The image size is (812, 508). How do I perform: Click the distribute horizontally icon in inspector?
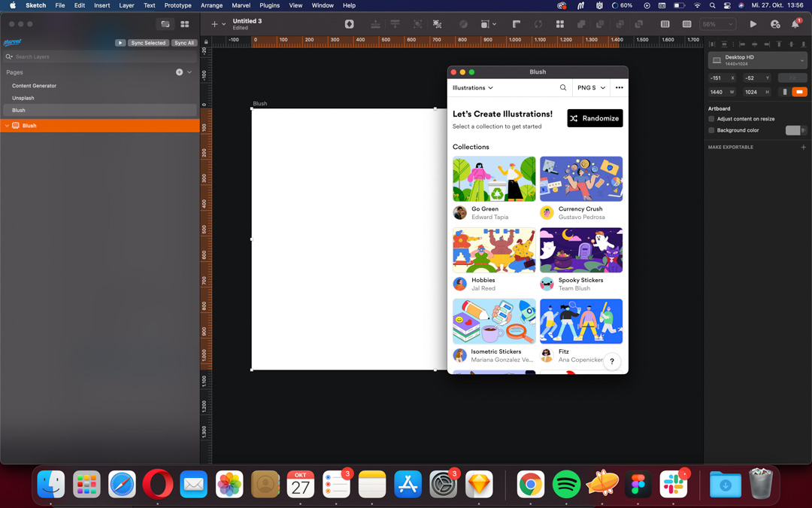point(712,44)
